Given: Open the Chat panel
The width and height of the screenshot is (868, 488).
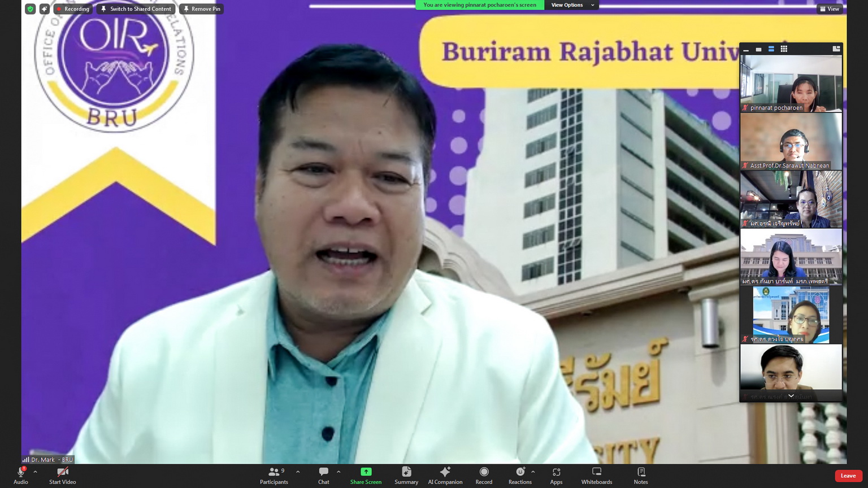Looking at the screenshot, I should [323, 475].
